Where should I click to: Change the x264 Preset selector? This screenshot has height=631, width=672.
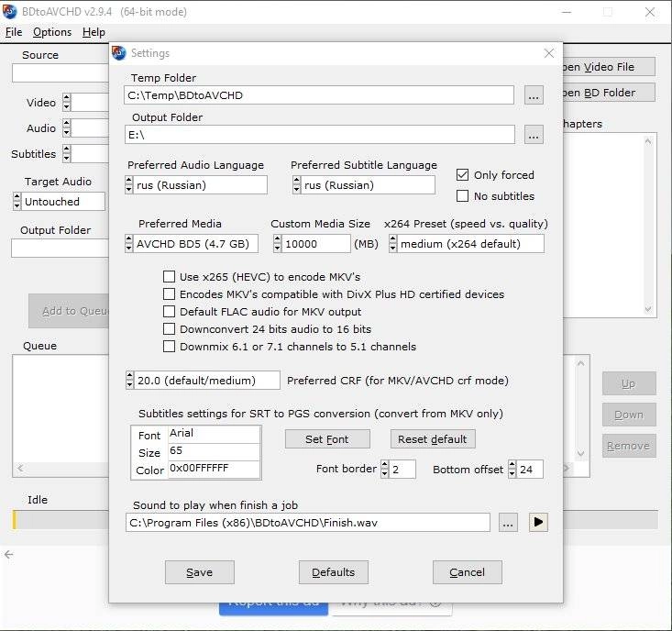click(393, 243)
